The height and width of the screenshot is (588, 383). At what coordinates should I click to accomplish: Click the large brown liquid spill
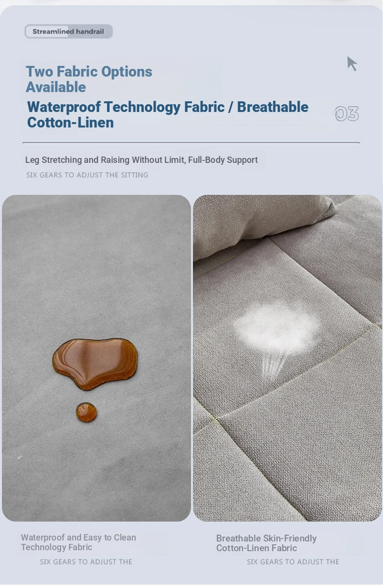[95, 364]
